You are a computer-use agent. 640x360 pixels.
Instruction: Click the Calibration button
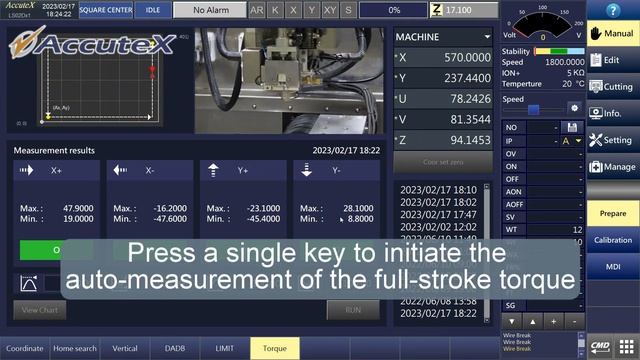[613, 240]
